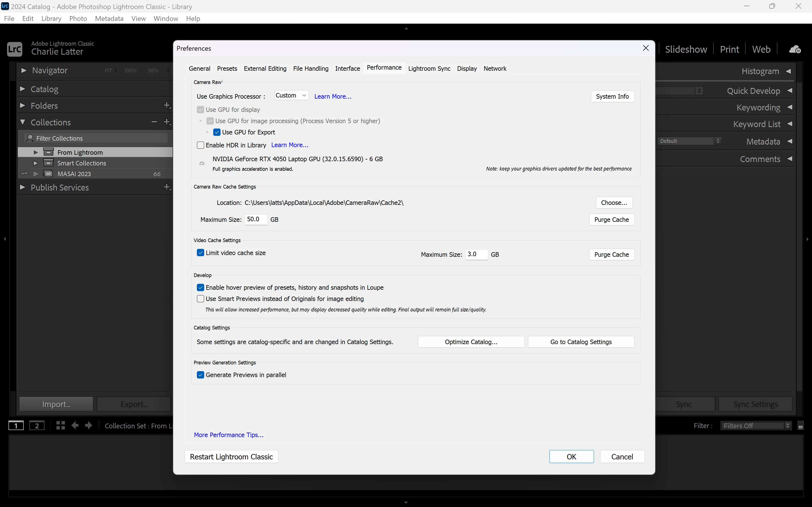The width and height of the screenshot is (812, 507).
Task: Click the Grid view icon in toolbar
Action: (60, 426)
